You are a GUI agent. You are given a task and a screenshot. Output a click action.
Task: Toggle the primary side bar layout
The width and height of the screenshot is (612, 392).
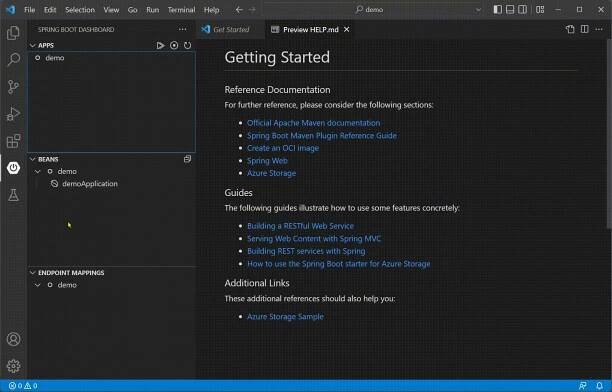pos(497,9)
